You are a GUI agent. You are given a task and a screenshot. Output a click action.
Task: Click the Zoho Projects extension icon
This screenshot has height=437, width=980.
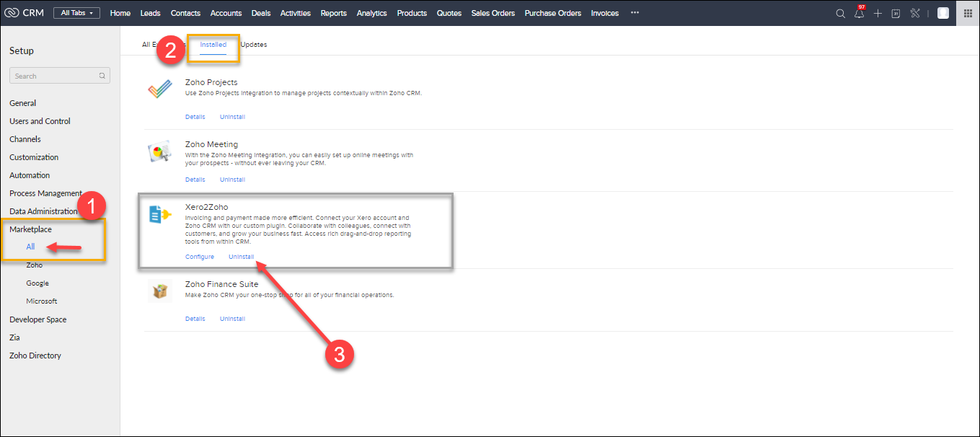pos(159,90)
